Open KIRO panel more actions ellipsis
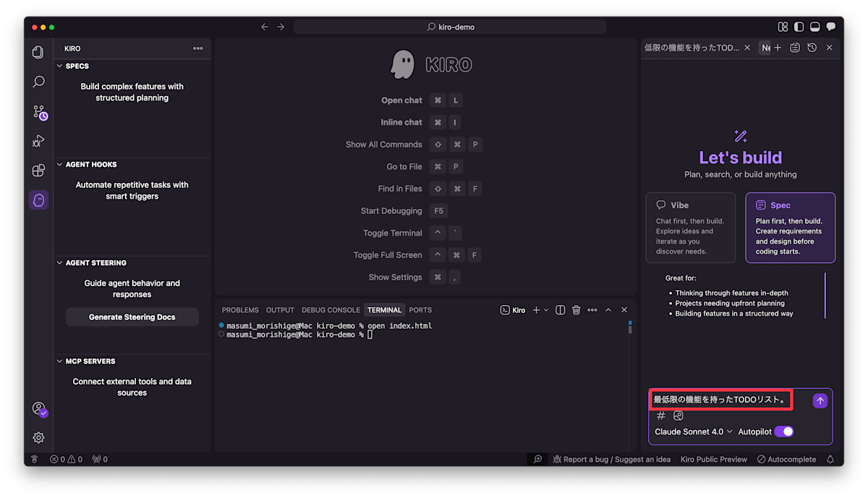 pyautogui.click(x=198, y=48)
